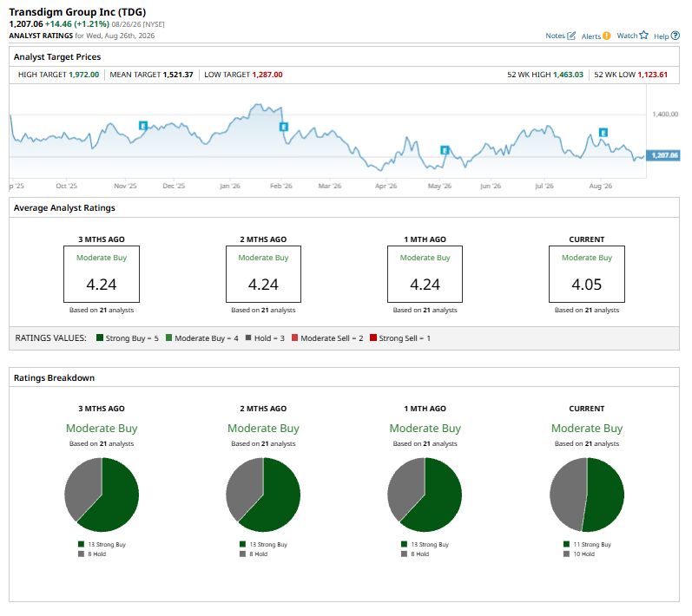Click the 52 WK LOW 1,123.61 value
The width and height of the screenshot is (692, 616).
tap(653, 75)
